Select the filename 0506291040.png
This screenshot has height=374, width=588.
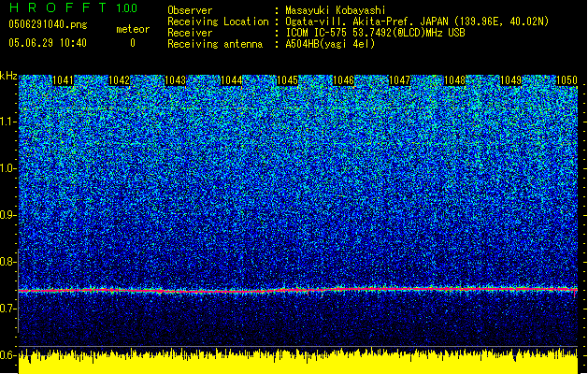(48, 24)
